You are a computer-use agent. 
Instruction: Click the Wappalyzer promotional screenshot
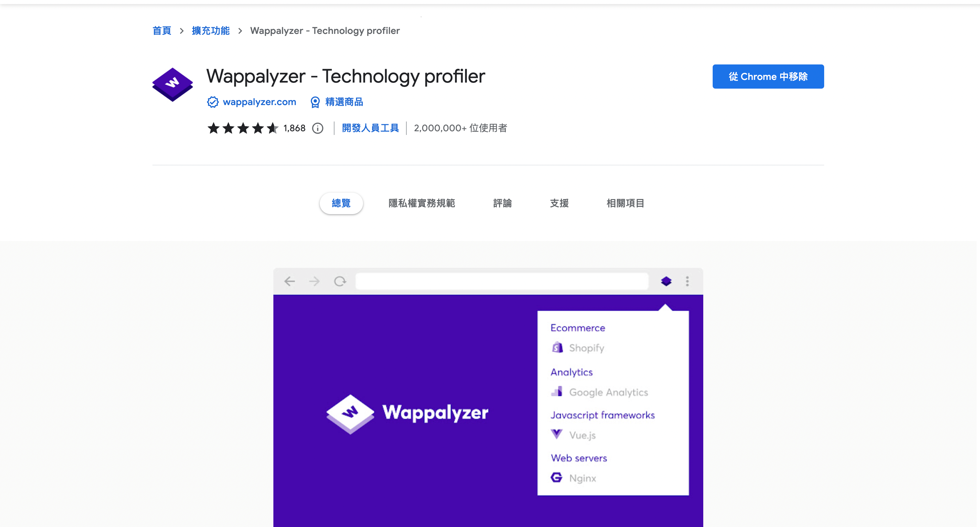(x=488, y=397)
